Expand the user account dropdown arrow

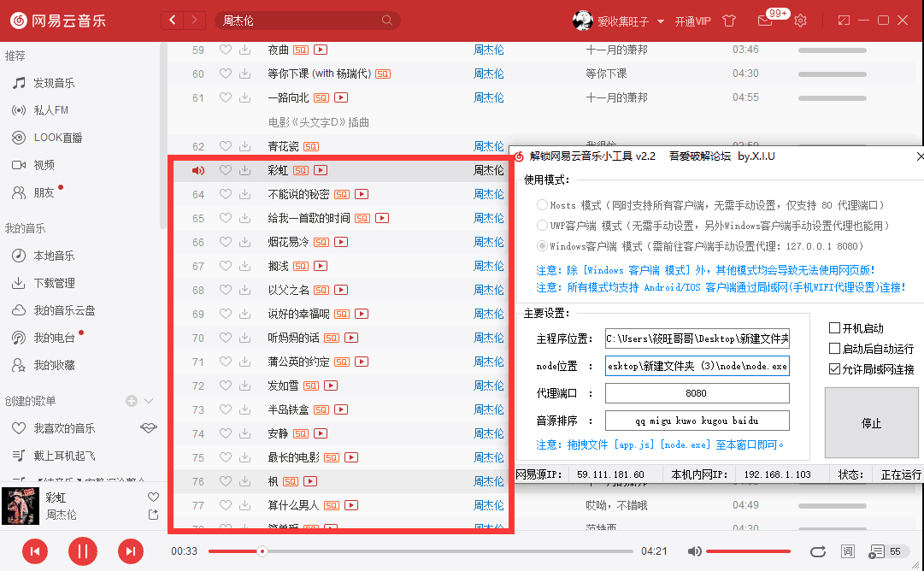point(661,21)
